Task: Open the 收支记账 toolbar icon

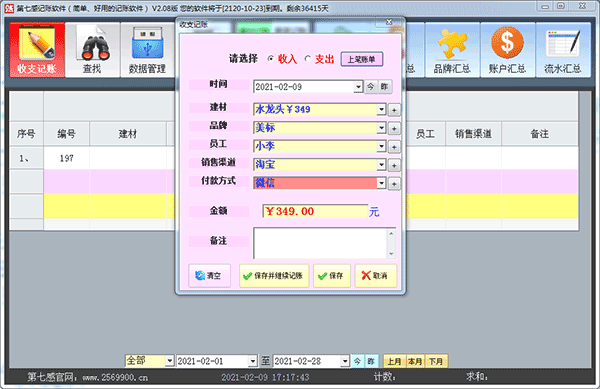Action: tap(37, 50)
